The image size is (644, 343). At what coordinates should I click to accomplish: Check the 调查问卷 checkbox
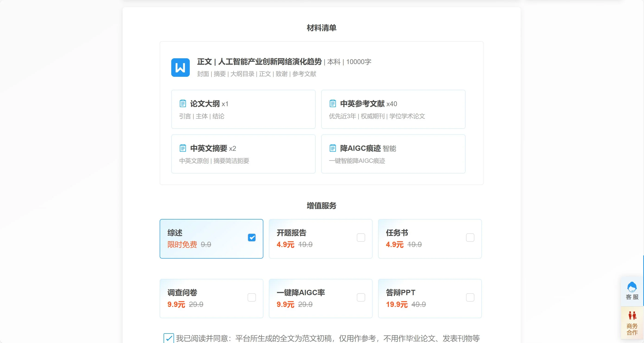tap(252, 297)
